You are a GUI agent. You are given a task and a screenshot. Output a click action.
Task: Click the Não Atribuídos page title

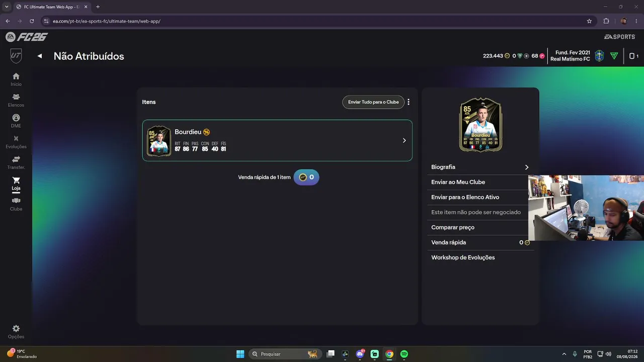pos(89,56)
